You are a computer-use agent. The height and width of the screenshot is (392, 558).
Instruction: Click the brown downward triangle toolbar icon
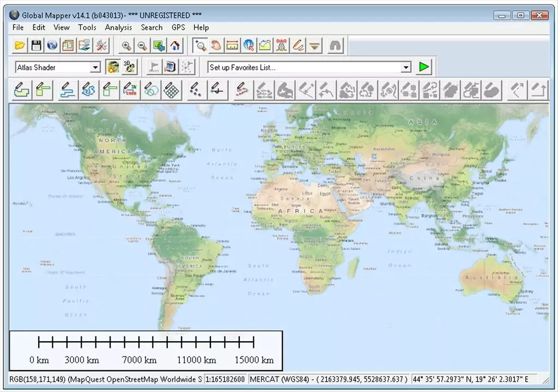(314, 46)
